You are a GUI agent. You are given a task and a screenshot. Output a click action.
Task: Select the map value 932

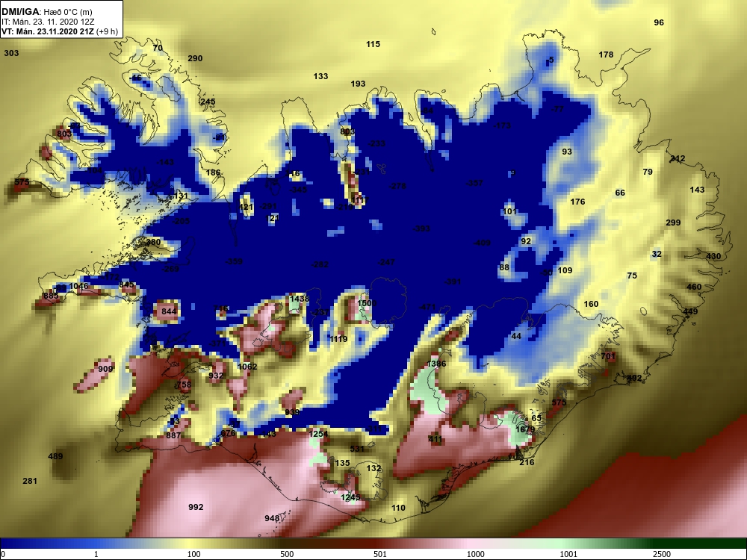coord(216,376)
